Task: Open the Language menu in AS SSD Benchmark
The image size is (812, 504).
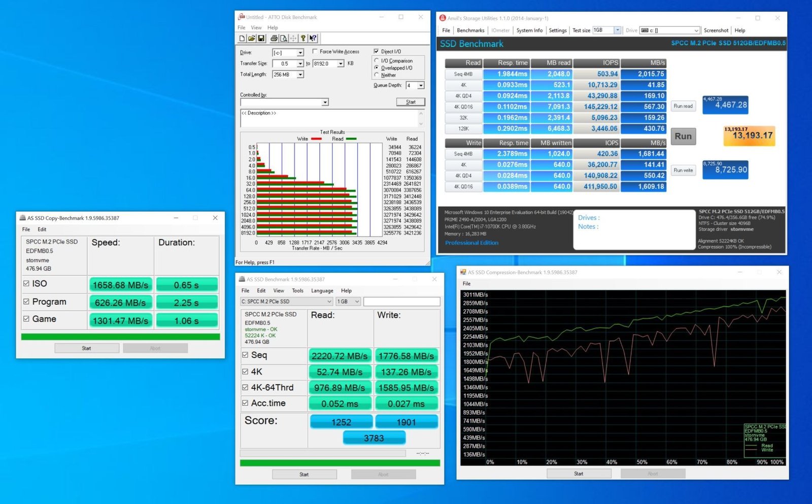Action: (x=322, y=291)
